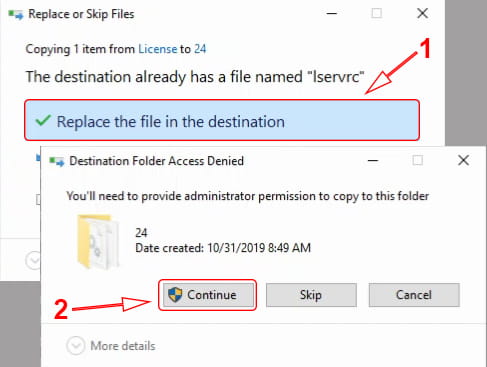Tick the partially hidden checkbox behind the dialog
Screen dimensions: 487x367
click(38, 199)
